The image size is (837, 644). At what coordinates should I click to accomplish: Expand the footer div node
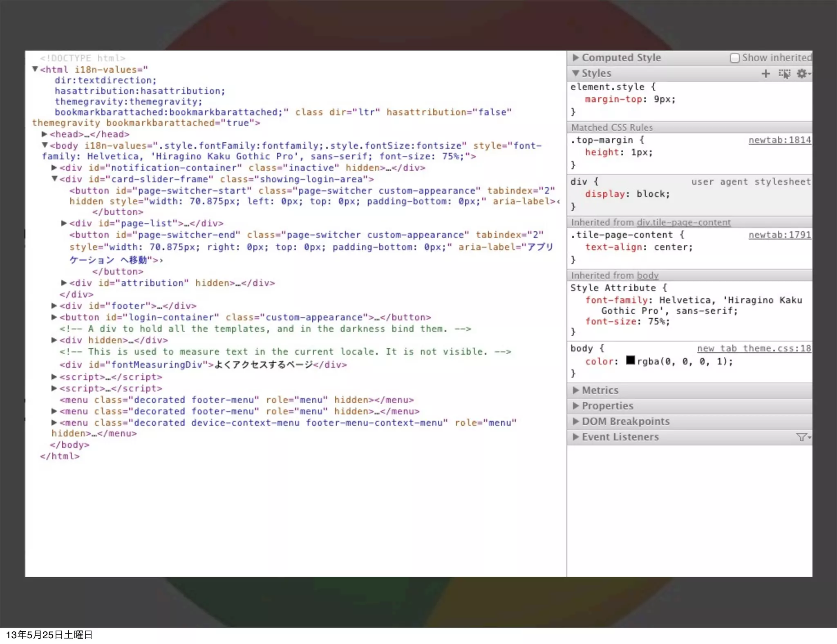pyautogui.click(x=54, y=306)
